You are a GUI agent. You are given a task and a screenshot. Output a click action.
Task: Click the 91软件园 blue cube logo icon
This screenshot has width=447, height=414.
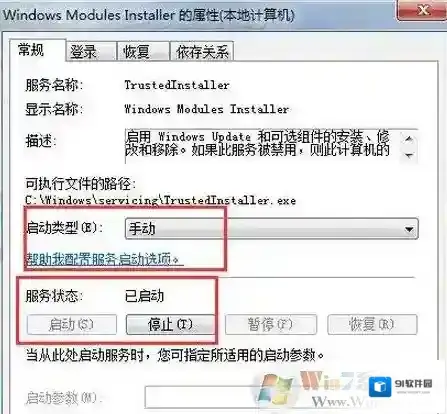[380, 387]
